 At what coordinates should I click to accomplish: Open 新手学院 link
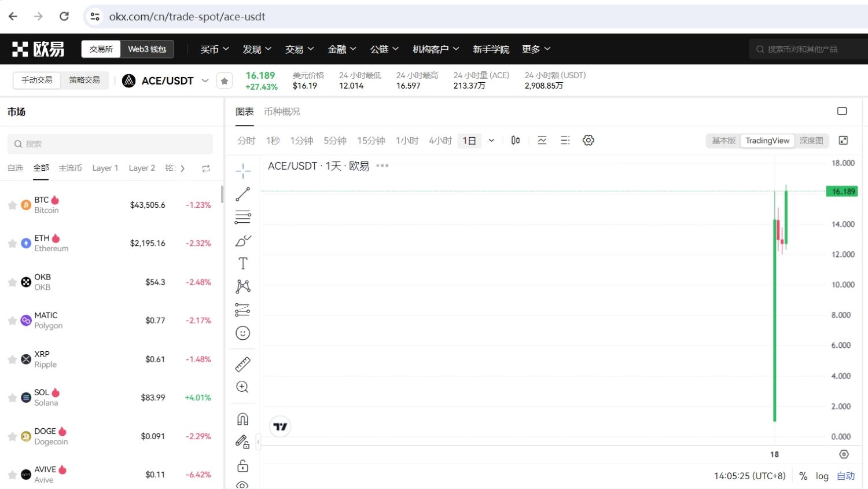coord(491,49)
